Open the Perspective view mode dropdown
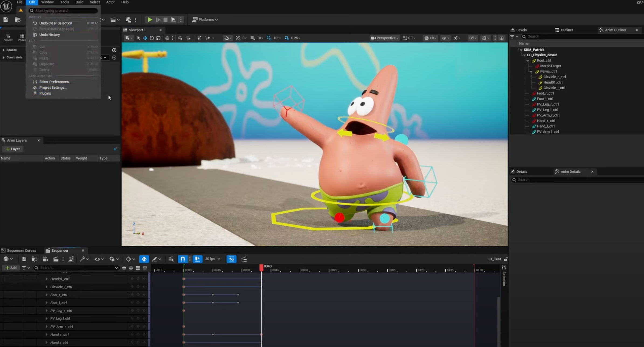Screen dimensions: 644x347 (385, 38)
